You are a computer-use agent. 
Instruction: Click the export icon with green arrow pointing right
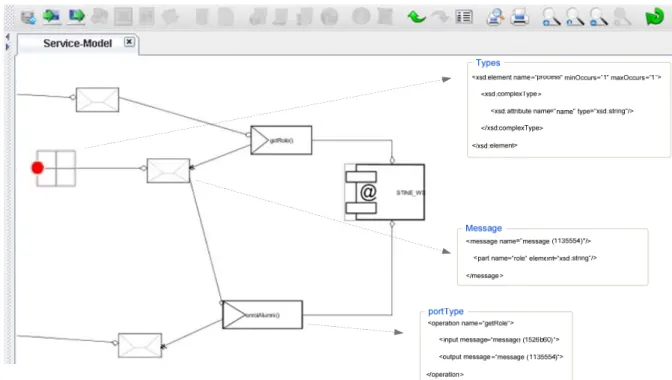(77, 16)
